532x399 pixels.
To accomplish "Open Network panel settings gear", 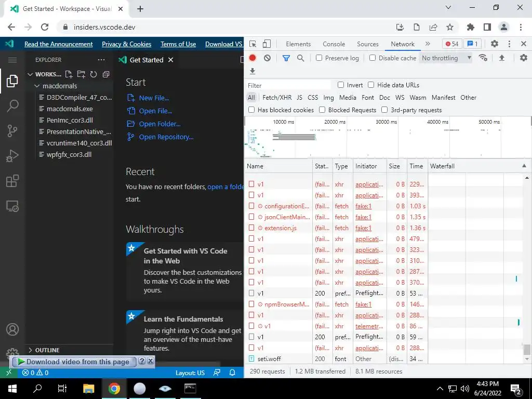I will click(524, 58).
